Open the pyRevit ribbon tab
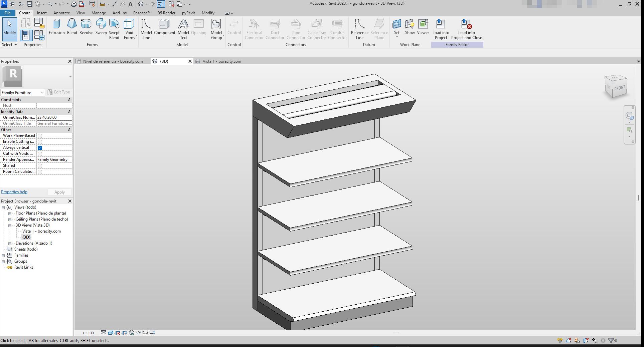 point(188,13)
